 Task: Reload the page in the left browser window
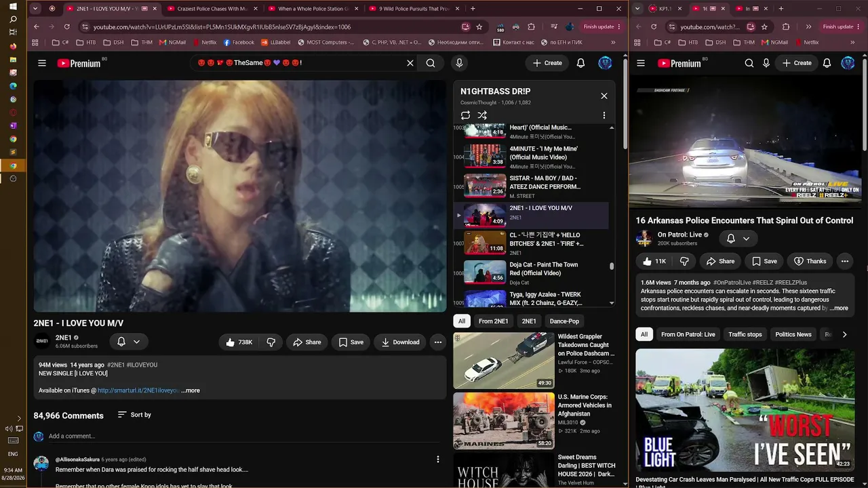pos(66,26)
